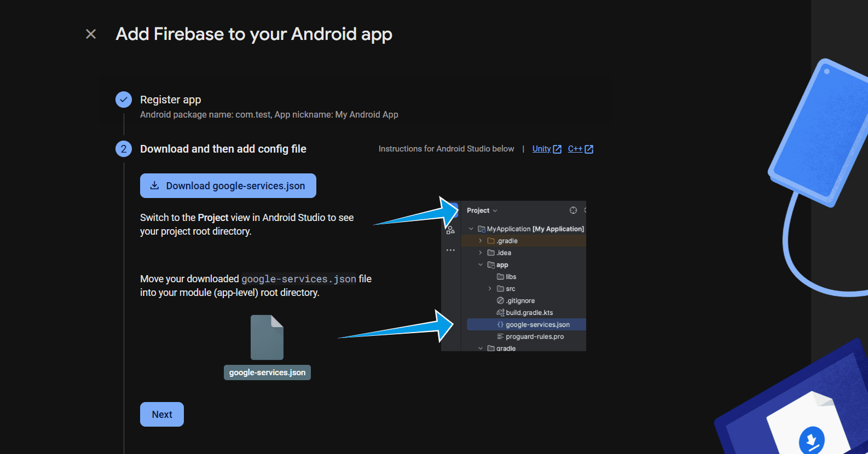This screenshot has height=454, width=868.
Task: Click the 'Instructions for Android Studio below' text
Action: click(x=447, y=149)
